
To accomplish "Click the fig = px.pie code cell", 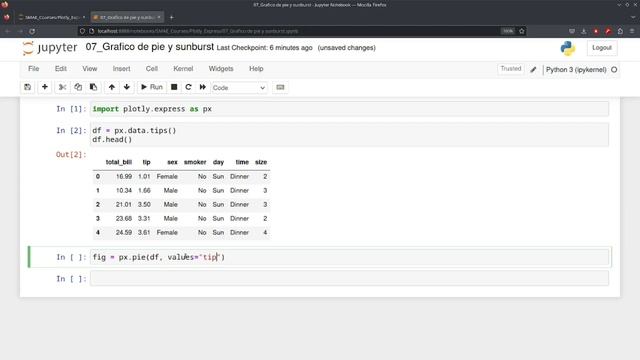I will coord(349,257).
